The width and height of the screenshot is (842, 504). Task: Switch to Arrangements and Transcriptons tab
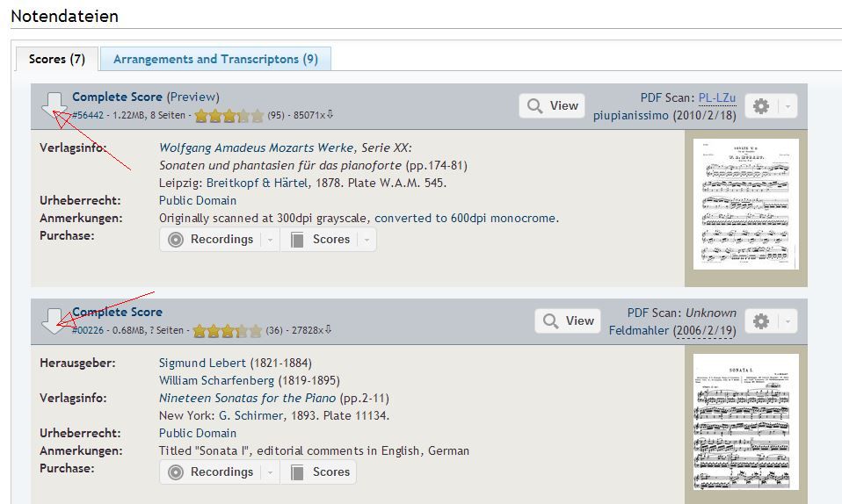pos(215,59)
